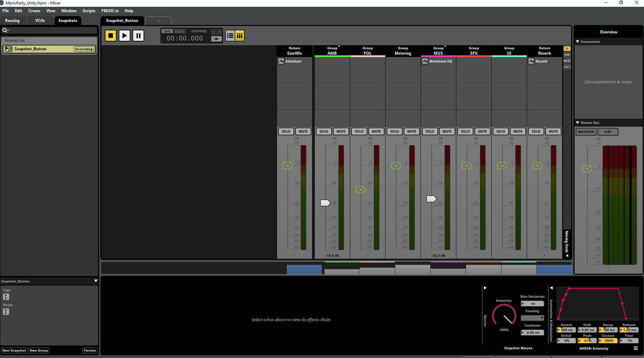
Task: Click the Flatten button
Action: click(90, 350)
